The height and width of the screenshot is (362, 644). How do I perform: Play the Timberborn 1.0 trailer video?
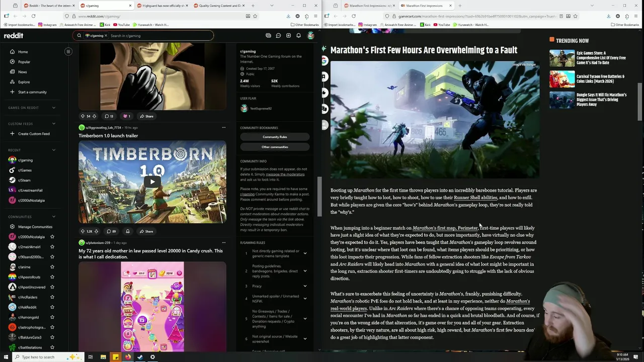tap(152, 182)
